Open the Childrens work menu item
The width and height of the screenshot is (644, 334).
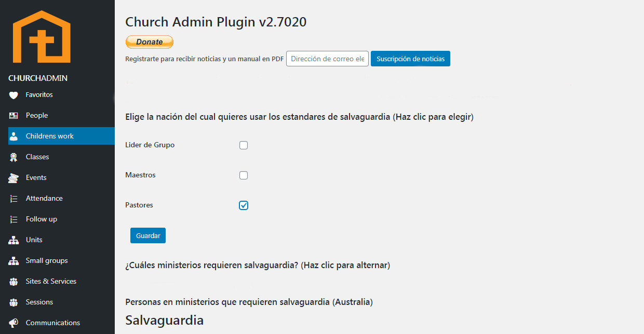(x=50, y=136)
